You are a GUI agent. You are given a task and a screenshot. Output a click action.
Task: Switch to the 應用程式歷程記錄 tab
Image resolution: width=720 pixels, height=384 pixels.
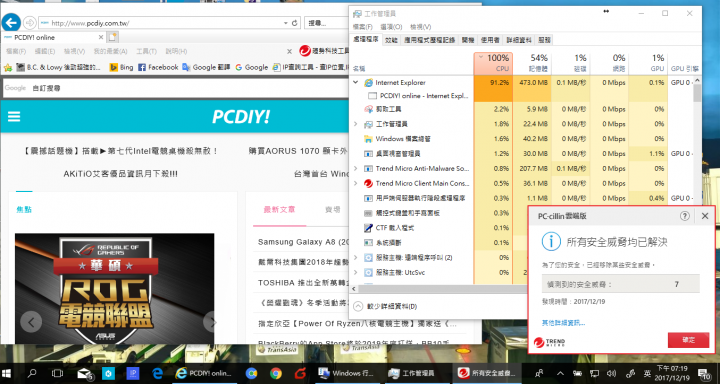tap(429, 40)
